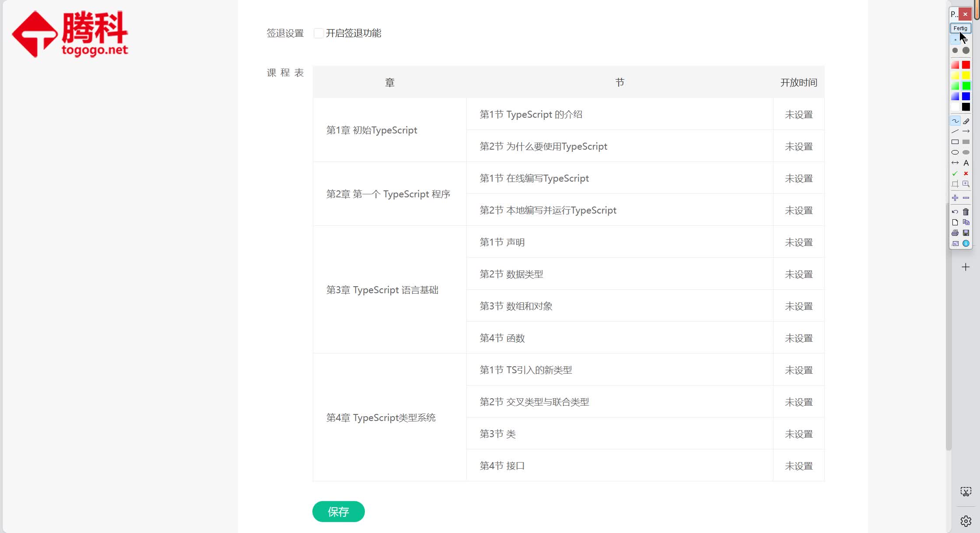Delete annotations with the trash icon

coord(966,212)
